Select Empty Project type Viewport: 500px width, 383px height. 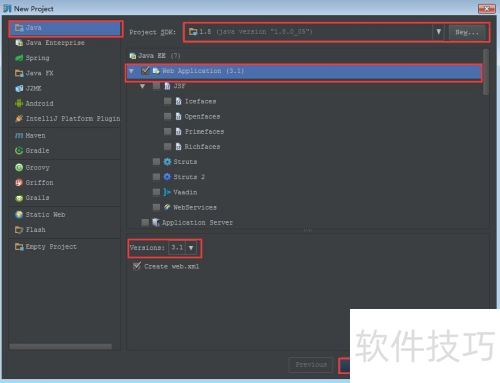pos(65,247)
